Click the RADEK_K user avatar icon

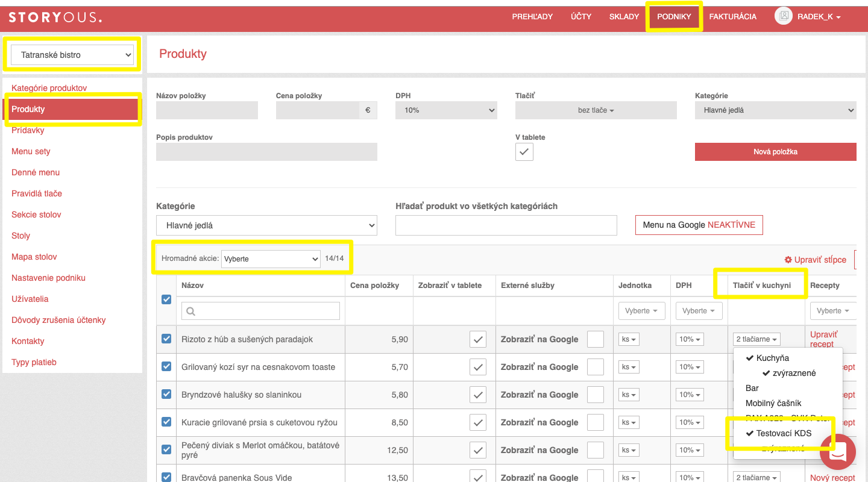[x=784, y=16]
